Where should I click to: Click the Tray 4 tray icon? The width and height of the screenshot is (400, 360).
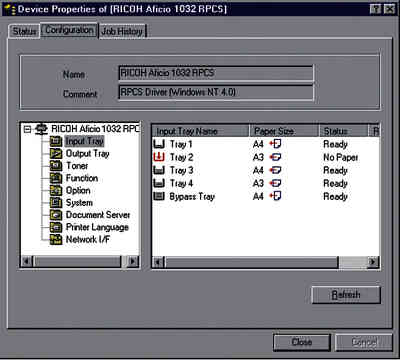[x=159, y=183]
